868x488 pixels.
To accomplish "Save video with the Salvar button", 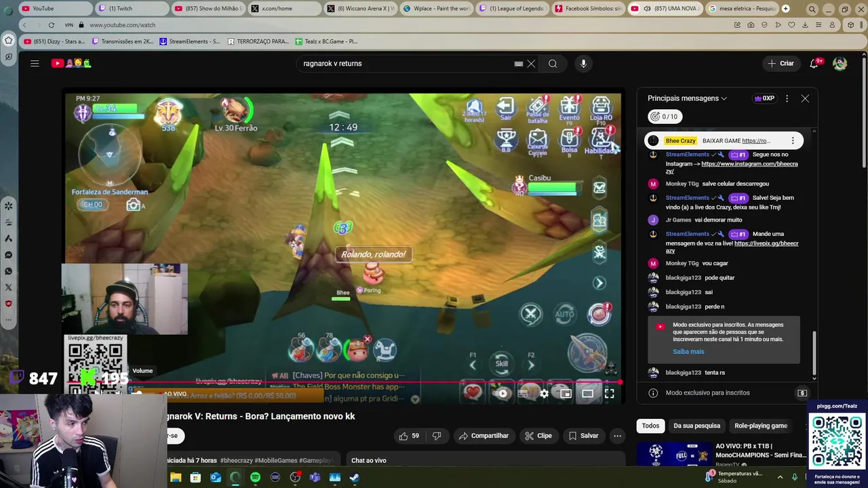I will 583,436.
